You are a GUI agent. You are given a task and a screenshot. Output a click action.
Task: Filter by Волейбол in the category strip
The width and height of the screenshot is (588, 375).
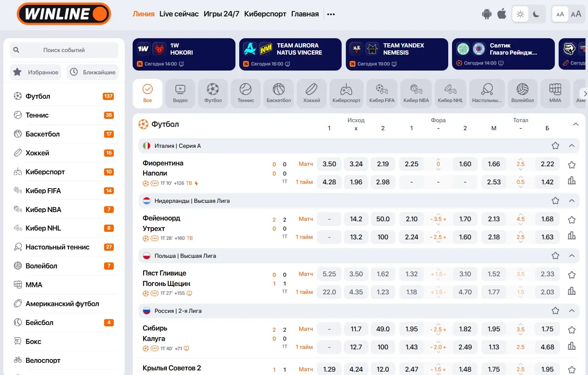coord(523,93)
